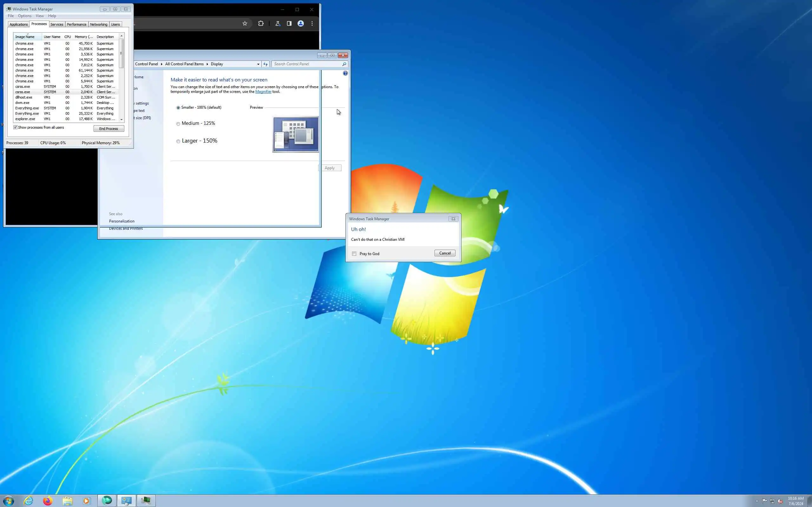
Task: Open the Magnifier link
Action: click(263, 92)
